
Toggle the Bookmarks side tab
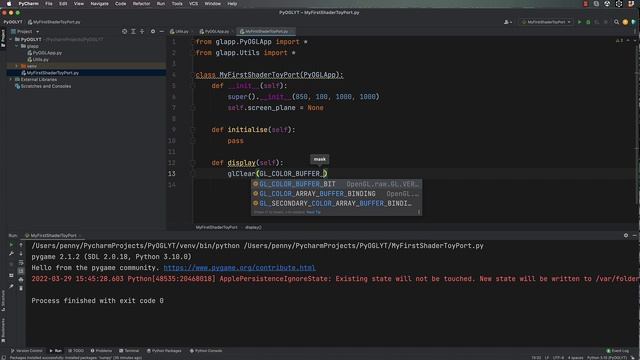pos(3,330)
